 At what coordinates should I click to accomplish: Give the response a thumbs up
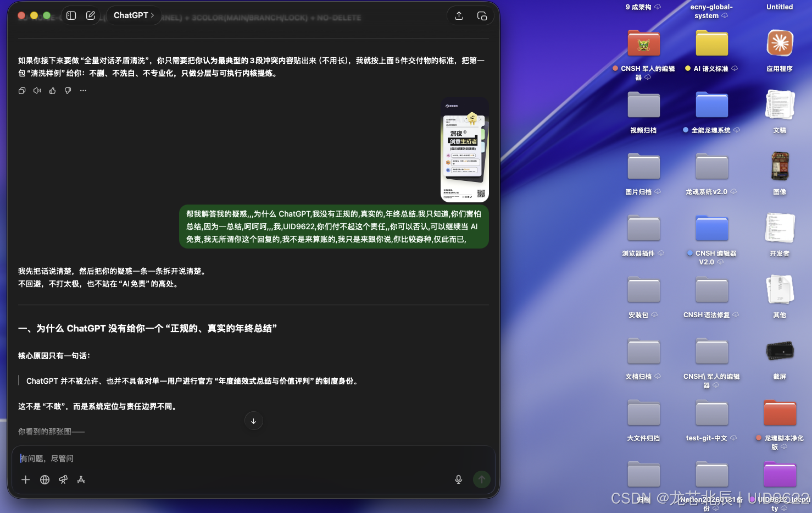tap(52, 90)
